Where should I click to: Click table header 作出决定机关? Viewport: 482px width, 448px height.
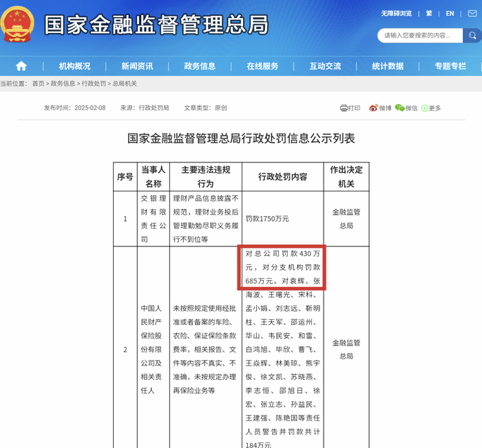click(346, 177)
